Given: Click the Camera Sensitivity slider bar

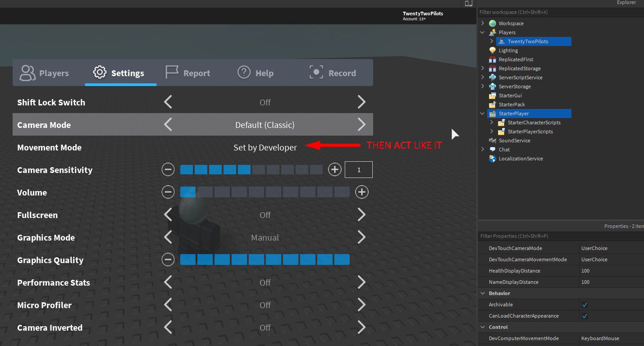Looking at the screenshot, I should 251,170.
